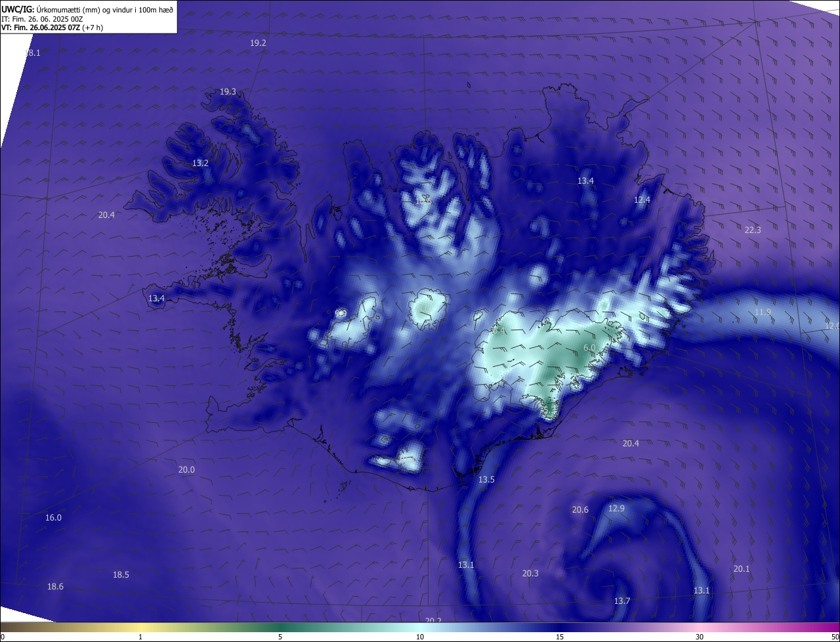Click the 18.1 value label

33,53
